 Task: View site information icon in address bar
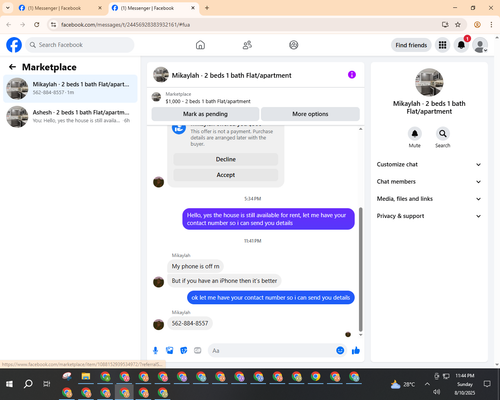(53, 25)
